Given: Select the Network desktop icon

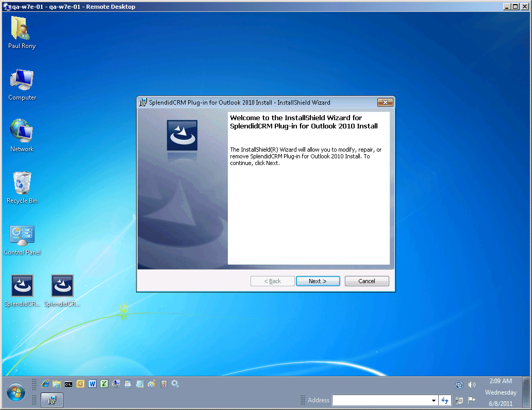Looking at the screenshot, I should pyautogui.click(x=22, y=132).
